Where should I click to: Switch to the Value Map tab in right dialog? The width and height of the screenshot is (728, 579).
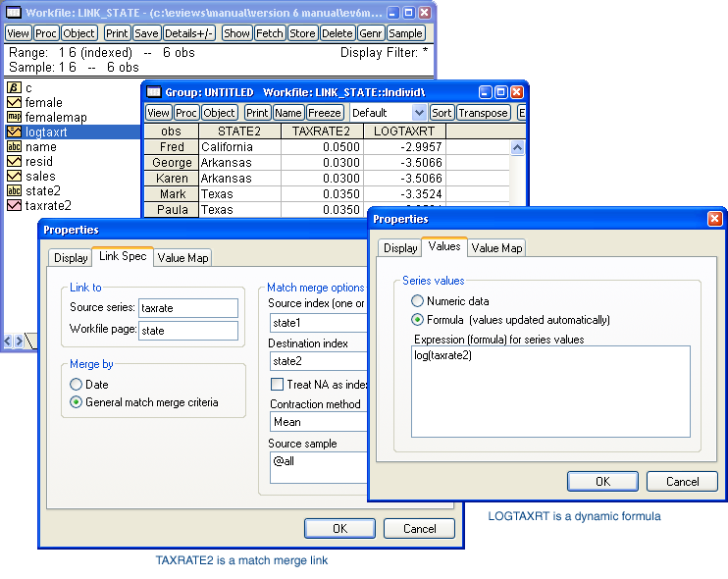tap(497, 248)
